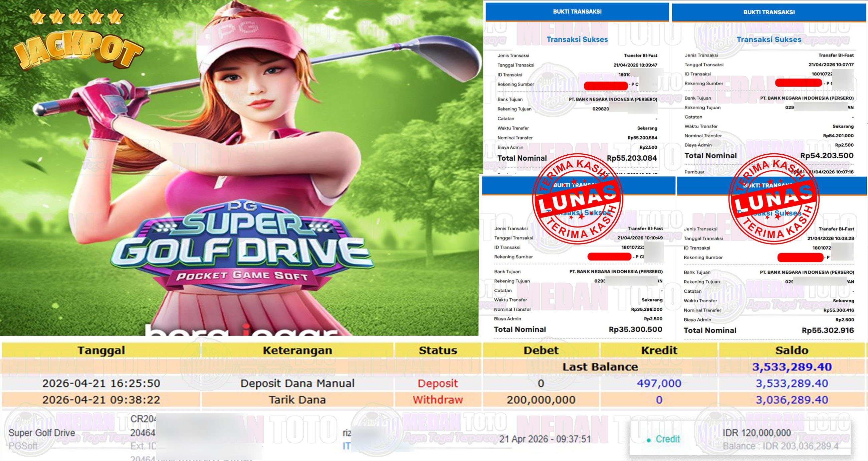Image resolution: width=868 pixels, height=461 pixels.
Task: Click the timestamp 21 Apr 2026 - 09:37:51
Action: coord(545,439)
